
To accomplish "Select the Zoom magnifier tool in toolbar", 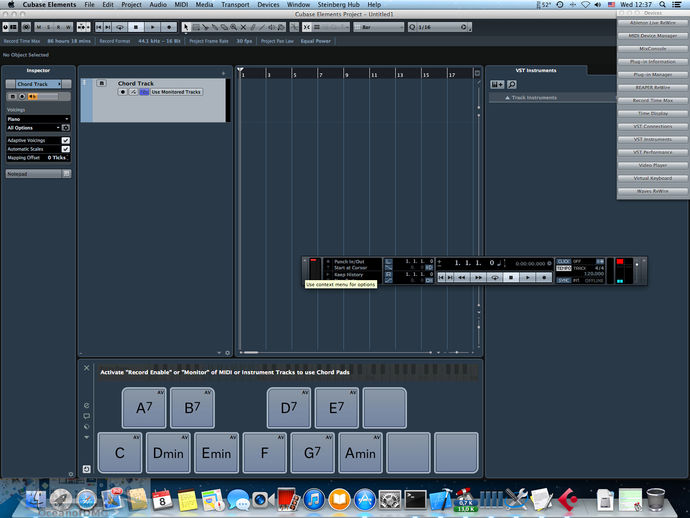I will point(234,27).
